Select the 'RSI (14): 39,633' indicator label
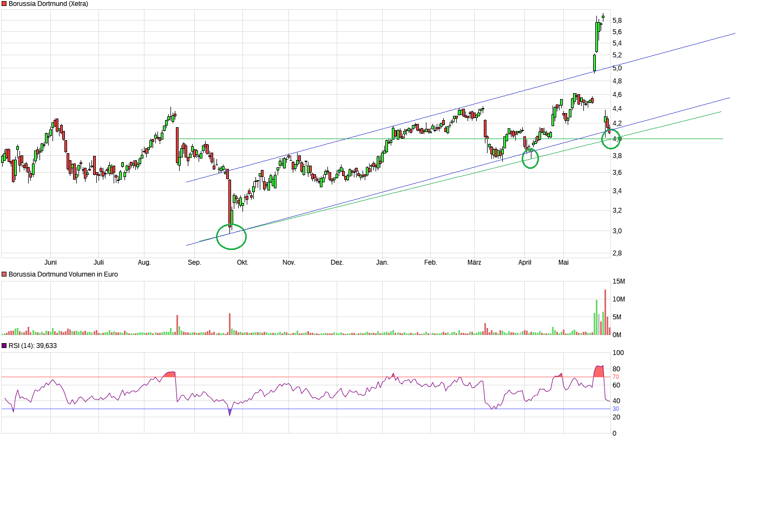Viewport: 769px width, 532px height. coord(32,346)
